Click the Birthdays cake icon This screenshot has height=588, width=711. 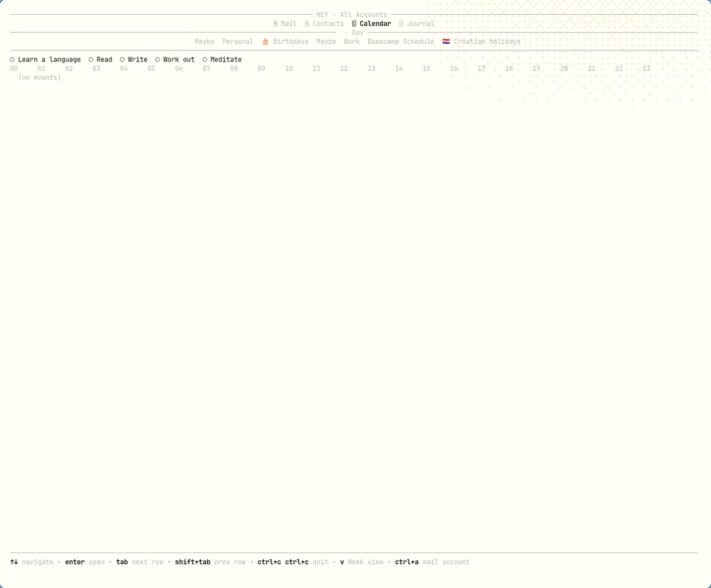coord(265,41)
